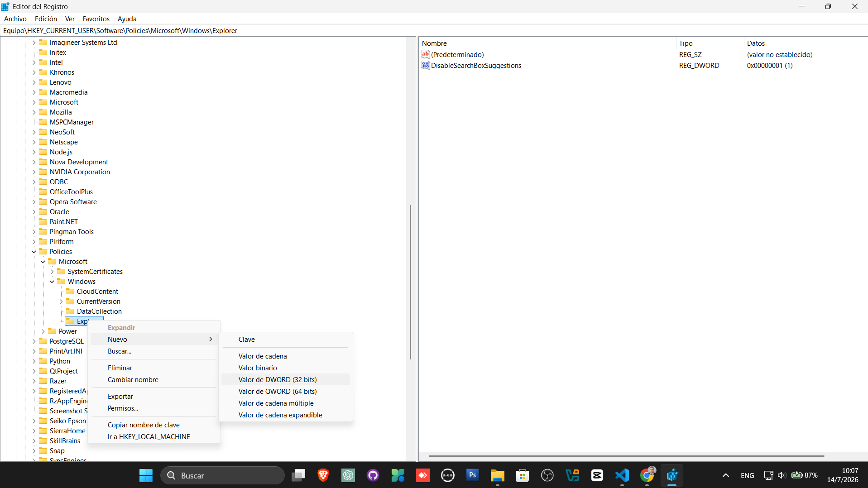The height and width of the screenshot is (488, 868).
Task: Choose Exportar from context menu
Action: coord(154,396)
